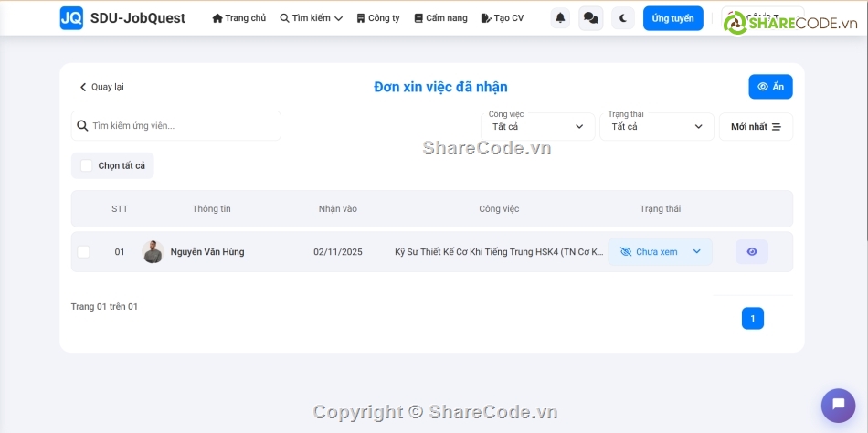Focus the Tìm kiếm ứng viên search field
Image resolution: width=868 pixels, height=433 pixels.
pos(176,126)
